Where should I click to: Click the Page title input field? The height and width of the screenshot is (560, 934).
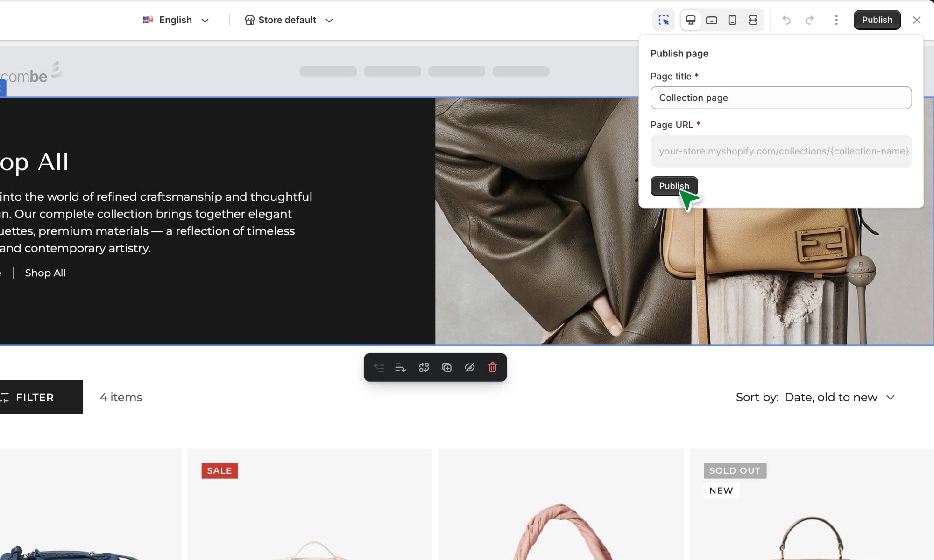(x=780, y=98)
